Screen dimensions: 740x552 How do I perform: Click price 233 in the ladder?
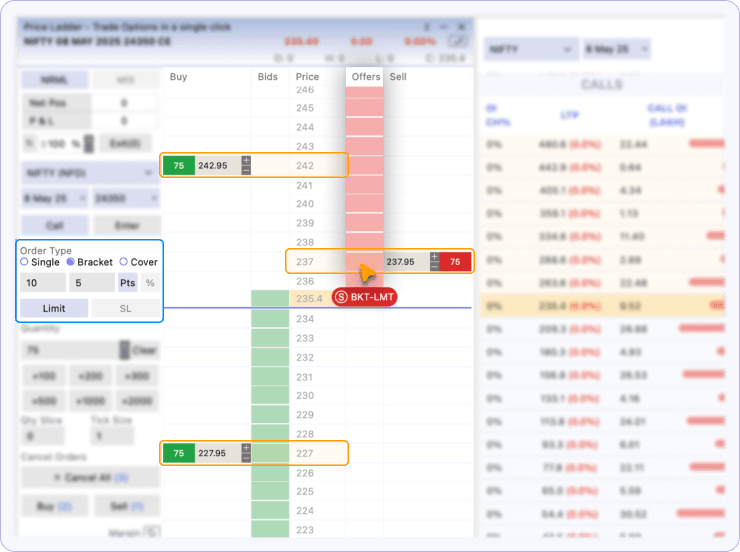pyautogui.click(x=305, y=338)
